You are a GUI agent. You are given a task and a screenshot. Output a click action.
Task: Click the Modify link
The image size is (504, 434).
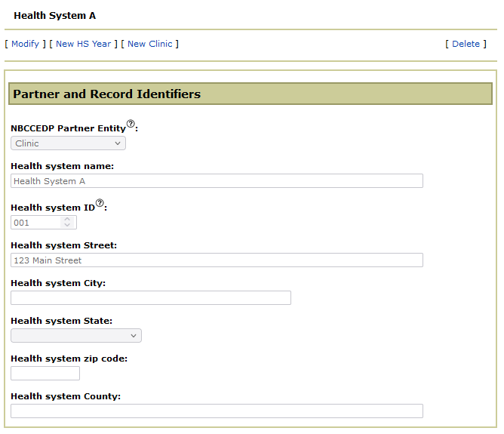click(25, 44)
